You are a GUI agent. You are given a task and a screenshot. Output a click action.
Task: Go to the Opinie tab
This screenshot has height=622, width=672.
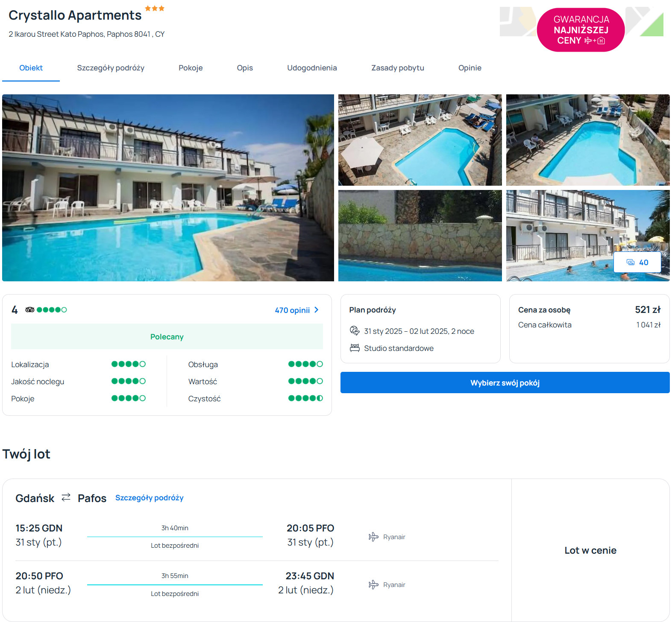(x=470, y=68)
